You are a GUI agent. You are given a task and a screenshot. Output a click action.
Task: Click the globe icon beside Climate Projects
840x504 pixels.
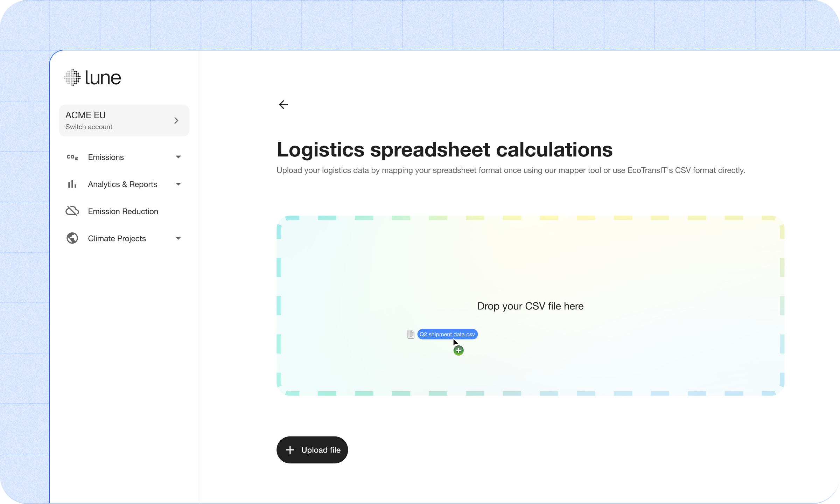tap(72, 238)
